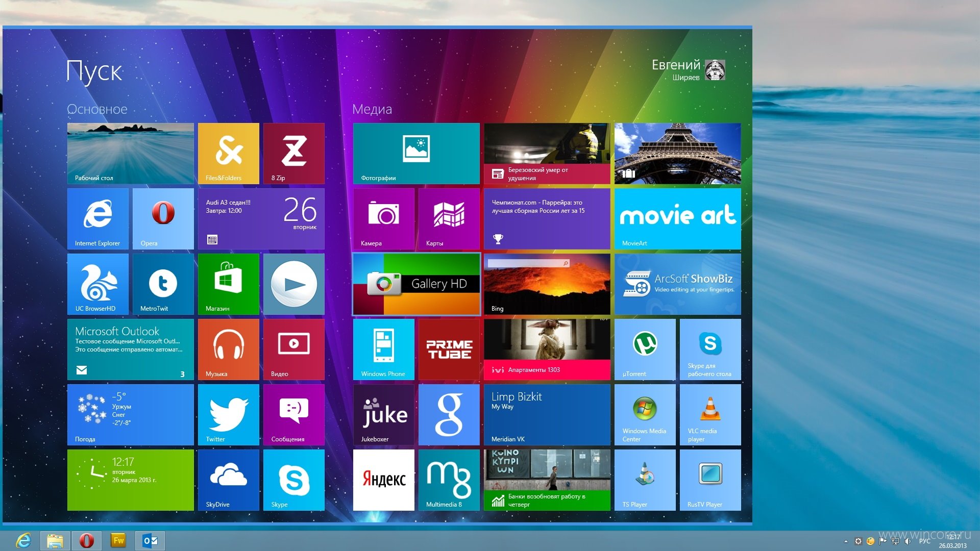
Task: Click the Евгений Ширяев user account avatar
Action: [715, 70]
